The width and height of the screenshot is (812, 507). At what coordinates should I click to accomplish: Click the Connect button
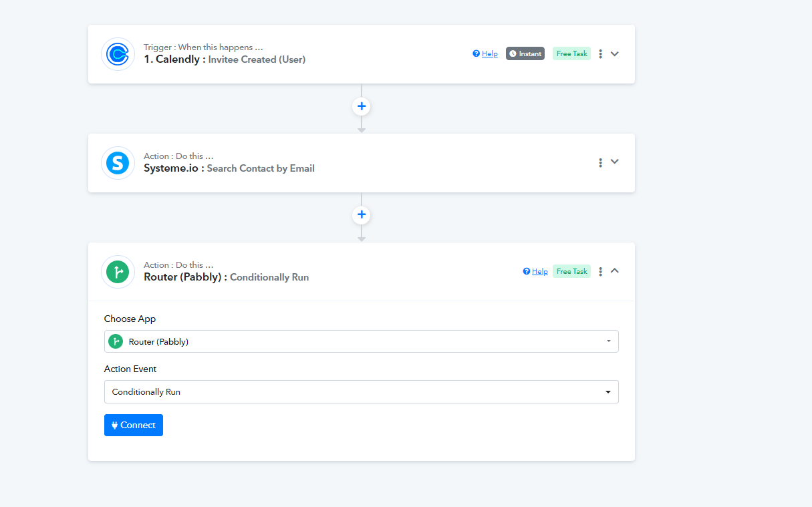pyautogui.click(x=134, y=425)
